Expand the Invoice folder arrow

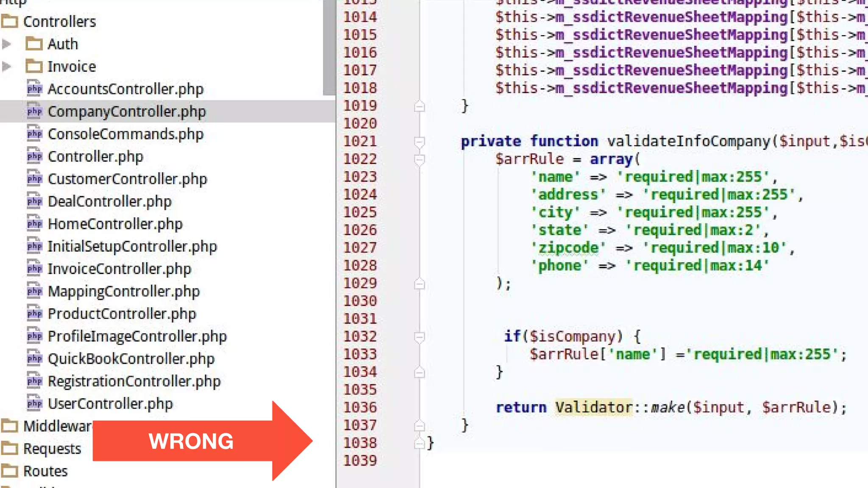pyautogui.click(x=6, y=67)
